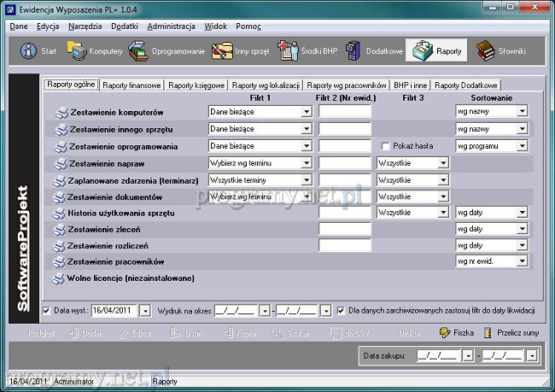Enable the Pokaż hasła checkbox
Viewport: 555px width, 392px height.
coord(386,146)
